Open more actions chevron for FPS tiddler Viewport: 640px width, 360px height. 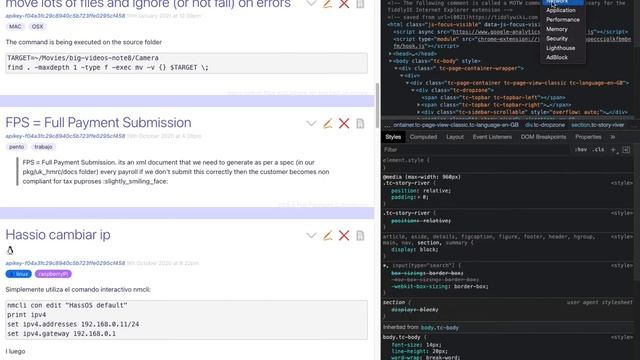pyautogui.click(x=311, y=124)
